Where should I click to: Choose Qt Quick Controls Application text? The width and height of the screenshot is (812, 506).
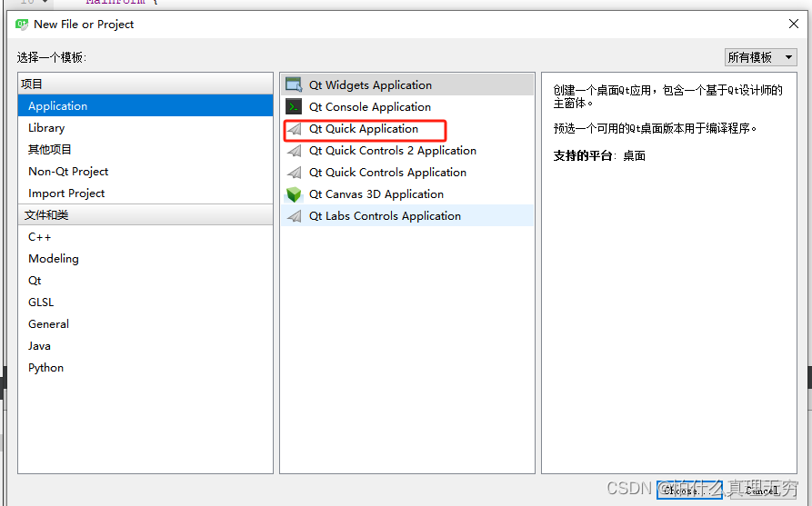pos(387,173)
